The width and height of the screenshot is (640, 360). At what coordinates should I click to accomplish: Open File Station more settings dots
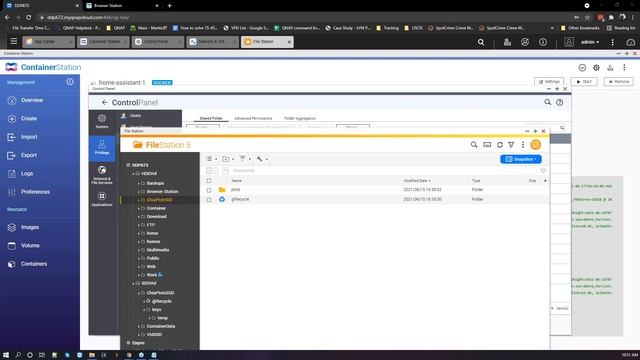coord(522,144)
